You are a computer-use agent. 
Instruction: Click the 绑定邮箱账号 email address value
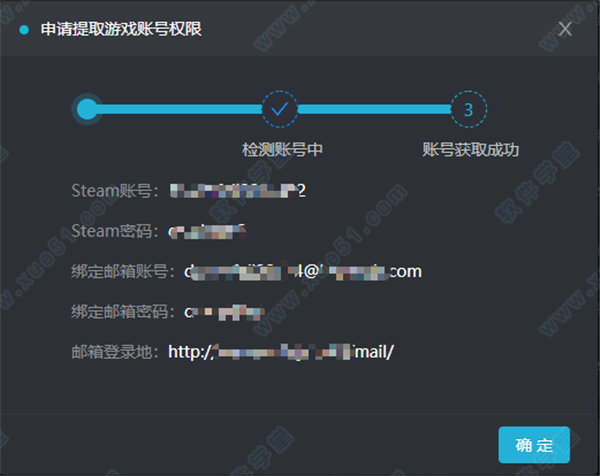pos(303,271)
